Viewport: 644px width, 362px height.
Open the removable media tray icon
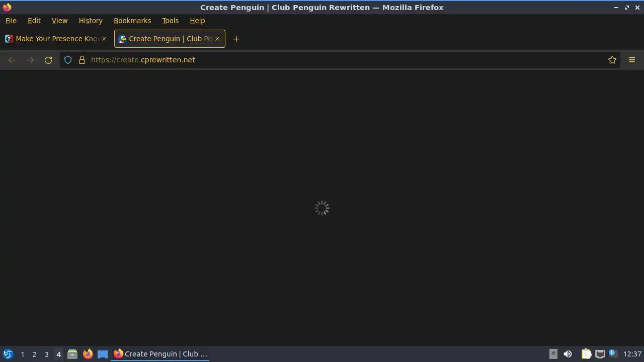pyautogui.click(x=553, y=354)
